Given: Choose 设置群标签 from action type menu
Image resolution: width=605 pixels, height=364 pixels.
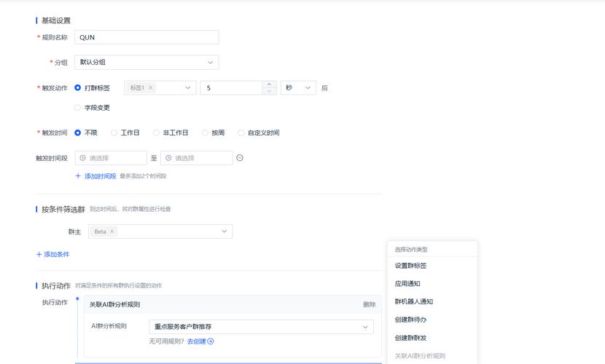Looking at the screenshot, I should [432, 266].
